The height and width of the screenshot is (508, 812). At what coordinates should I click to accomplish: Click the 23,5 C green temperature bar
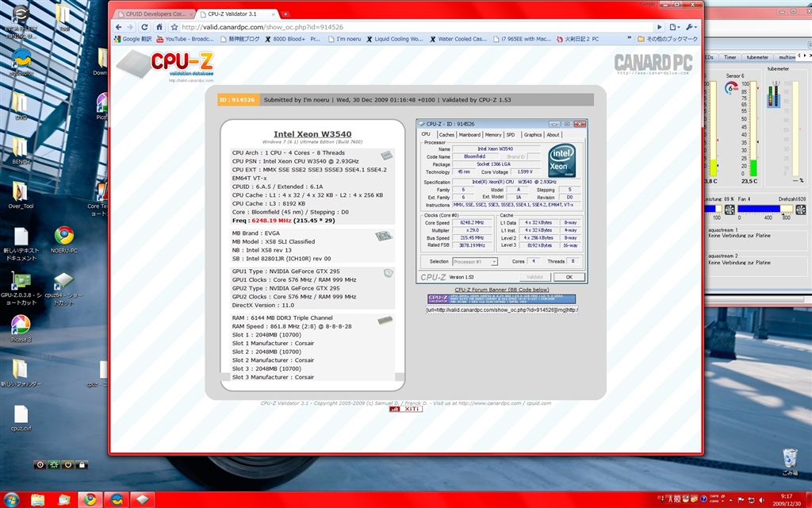753,168
